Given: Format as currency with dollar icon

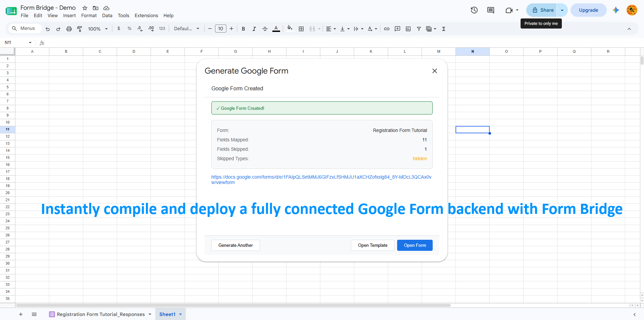Looking at the screenshot, I should [x=119, y=29].
